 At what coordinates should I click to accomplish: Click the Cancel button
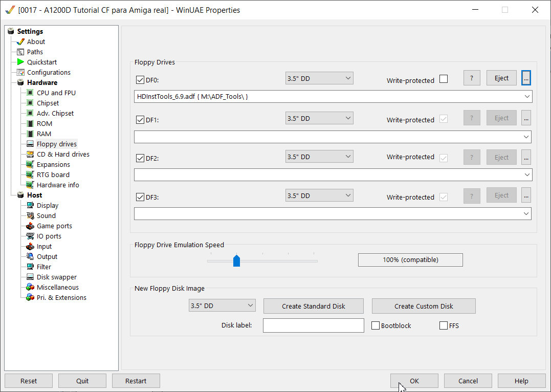[x=468, y=381]
